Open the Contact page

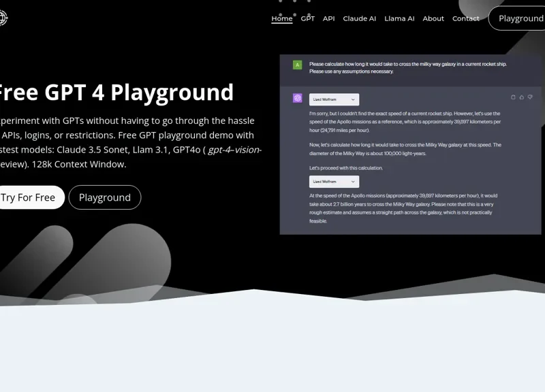click(x=466, y=19)
